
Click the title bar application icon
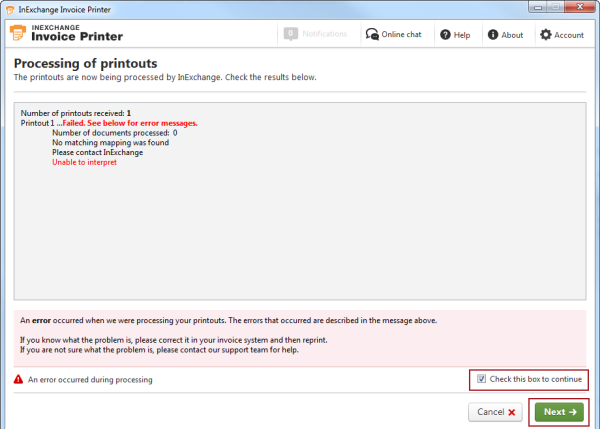coord(10,10)
